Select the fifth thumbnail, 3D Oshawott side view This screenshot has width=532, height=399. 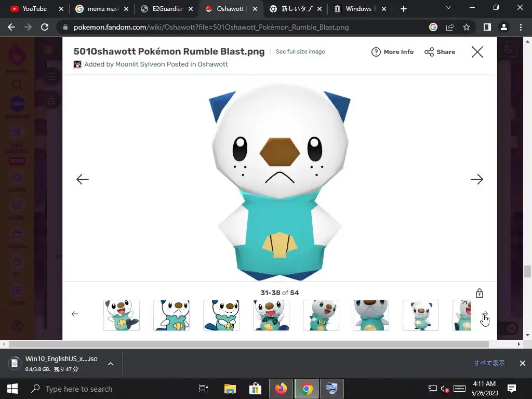[321, 315]
